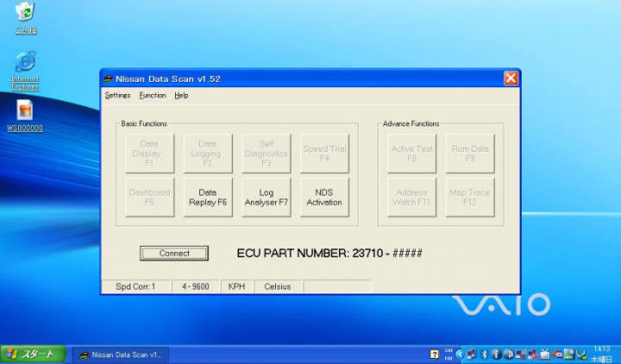Viewport: 621px width, 364px height.
Task: Click the disabled Speed Trial F4 button
Action: pos(324,154)
